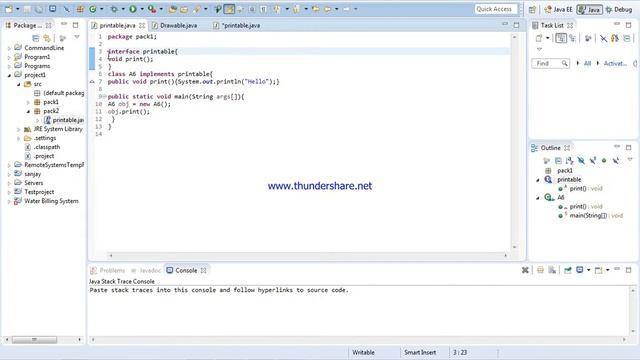The width and height of the screenshot is (640, 360).
Task: Click the Open Perspective icon
Action: 532,9
